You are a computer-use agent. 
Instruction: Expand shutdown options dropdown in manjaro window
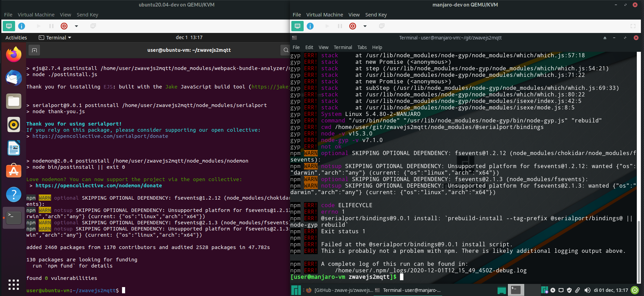coord(365,26)
